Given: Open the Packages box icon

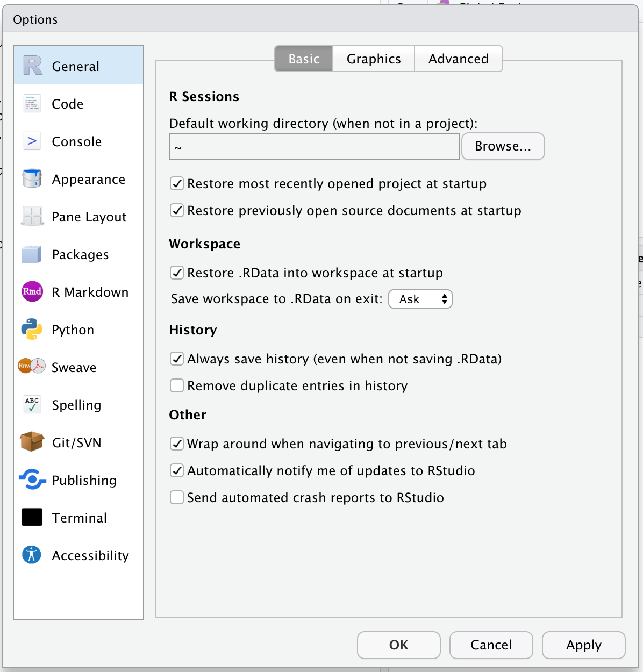Looking at the screenshot, I should click(32, 254).
